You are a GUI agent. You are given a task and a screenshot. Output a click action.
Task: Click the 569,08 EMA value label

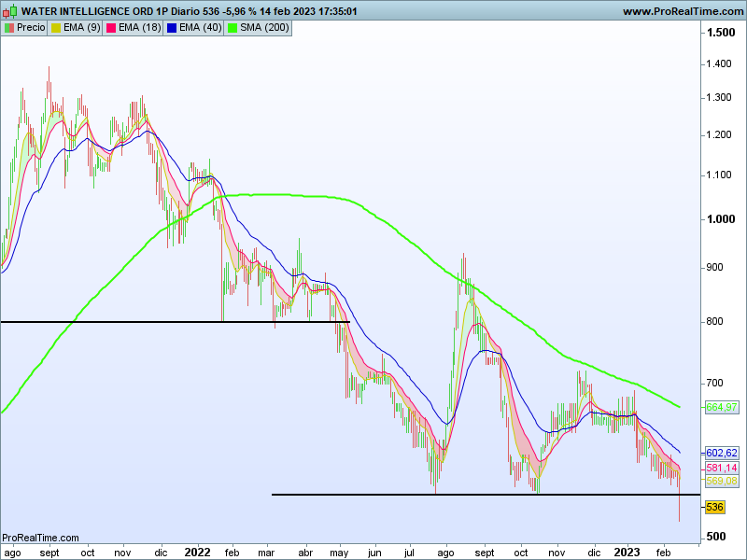[x=721, y=481]
